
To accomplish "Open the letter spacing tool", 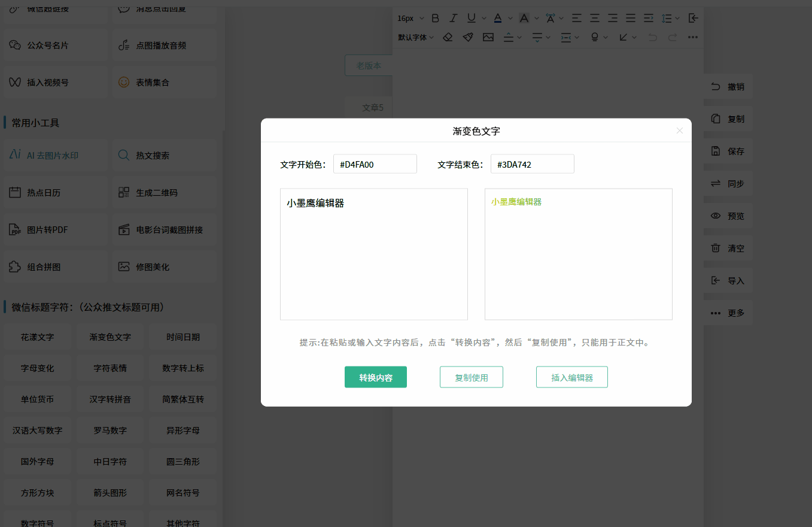I will pyautogui.click(x=550, y=18).
